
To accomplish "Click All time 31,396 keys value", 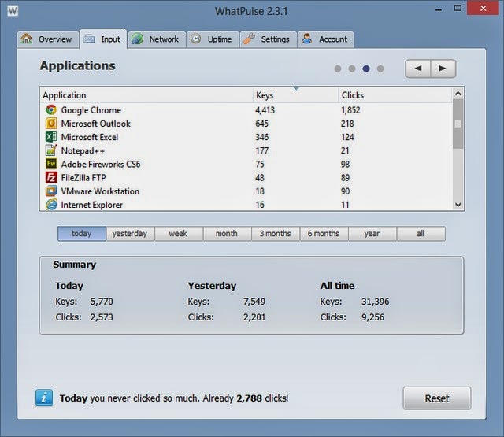I will (376, 302).
